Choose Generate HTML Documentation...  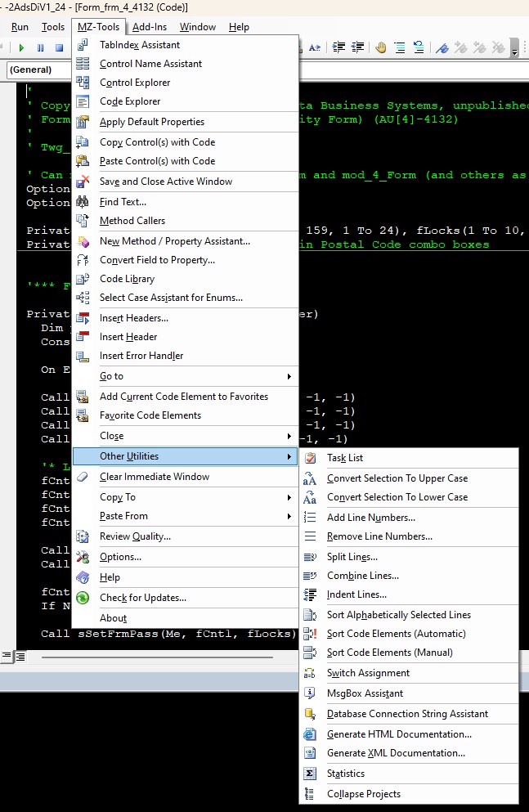399,734
